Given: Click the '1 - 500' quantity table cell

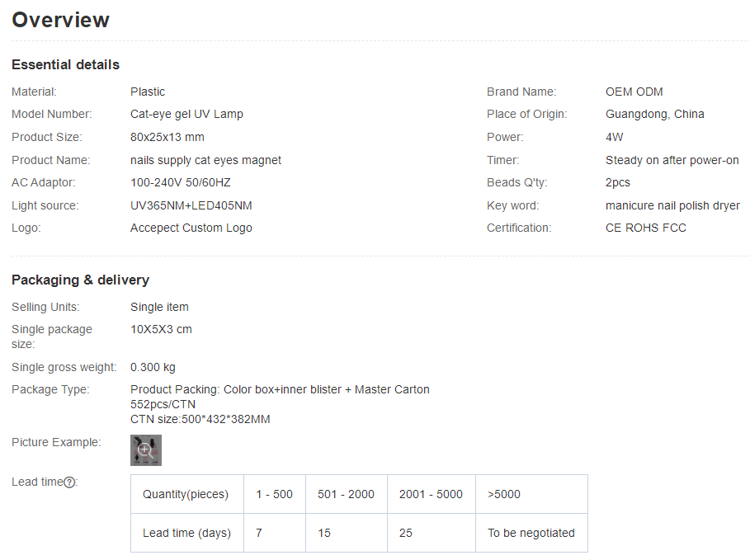Looking at the screenshot, I should tap(274, 494).
